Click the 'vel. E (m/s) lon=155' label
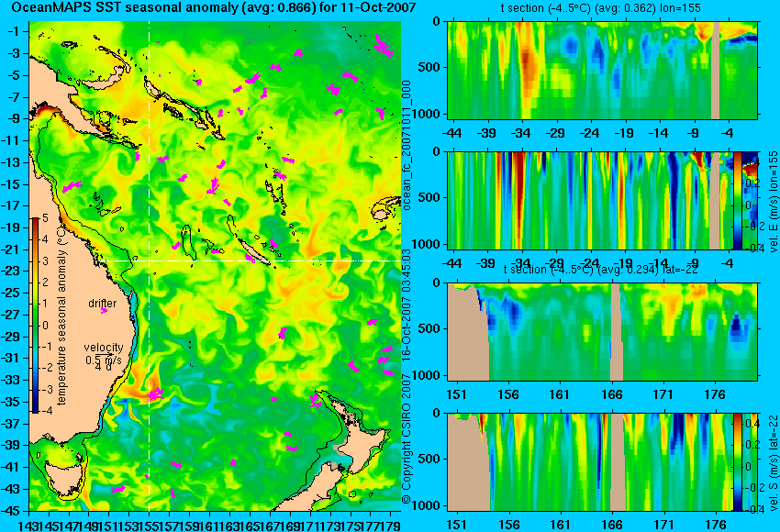780x532 pixels. click(773, 202)
